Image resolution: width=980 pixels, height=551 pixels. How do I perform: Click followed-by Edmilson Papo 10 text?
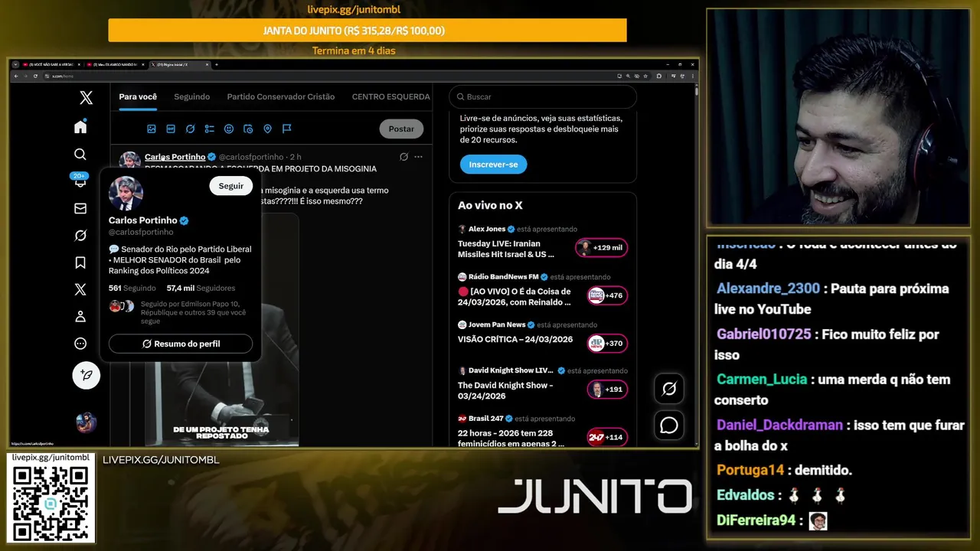194,312
